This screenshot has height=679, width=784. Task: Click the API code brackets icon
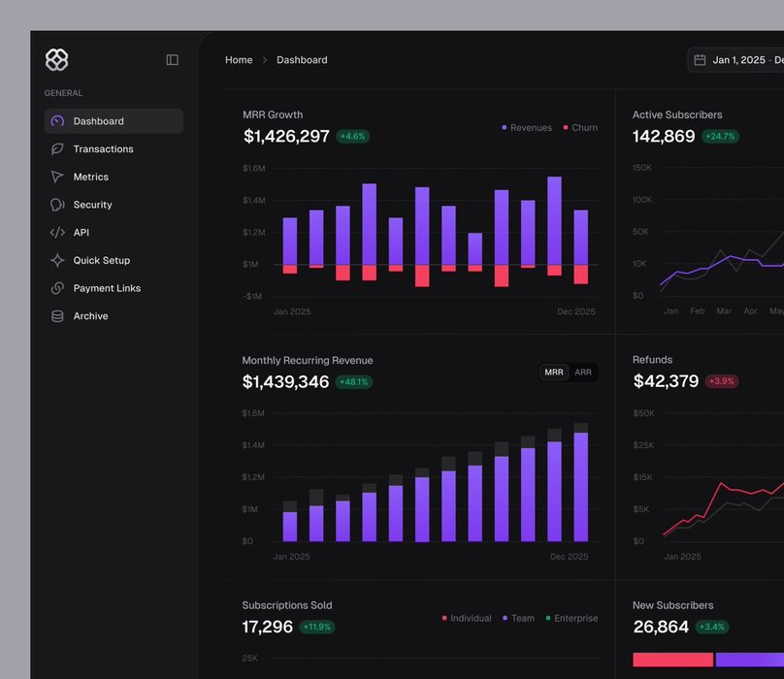57,233
